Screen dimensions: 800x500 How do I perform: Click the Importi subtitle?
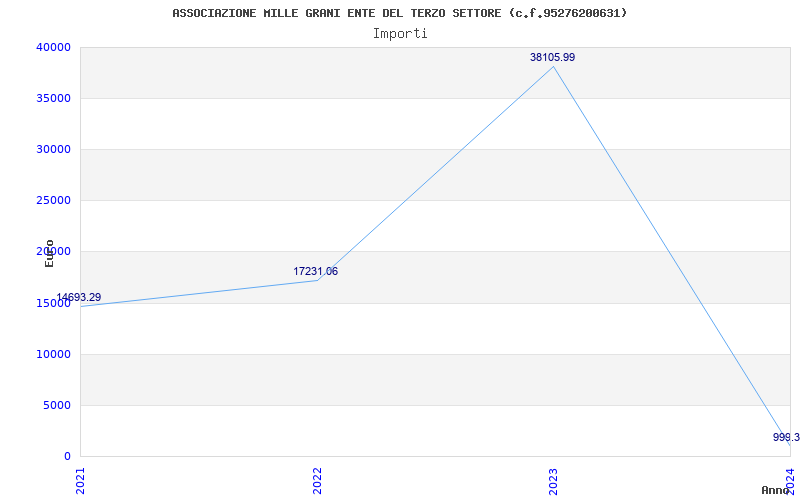(x=400, y=34)
